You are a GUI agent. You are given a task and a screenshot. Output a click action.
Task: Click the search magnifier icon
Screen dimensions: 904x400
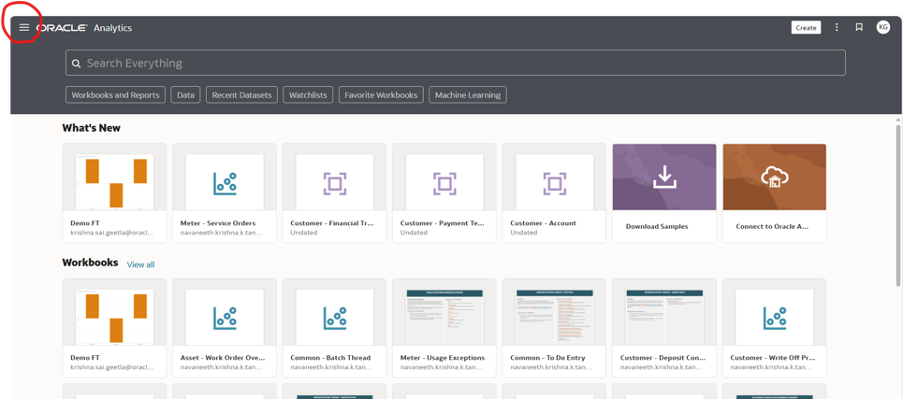tap(75, 63)
